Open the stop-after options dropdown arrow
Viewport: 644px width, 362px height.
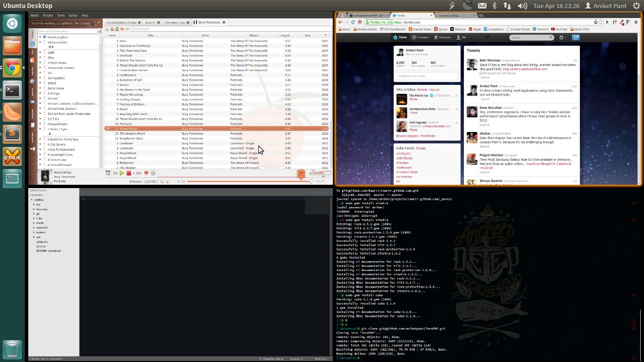coord(133,173)
